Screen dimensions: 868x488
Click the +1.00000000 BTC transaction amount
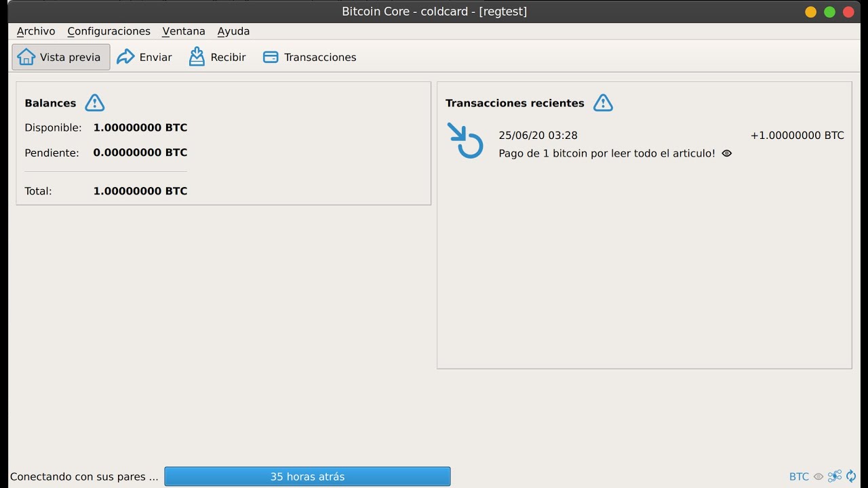[797, 136]
